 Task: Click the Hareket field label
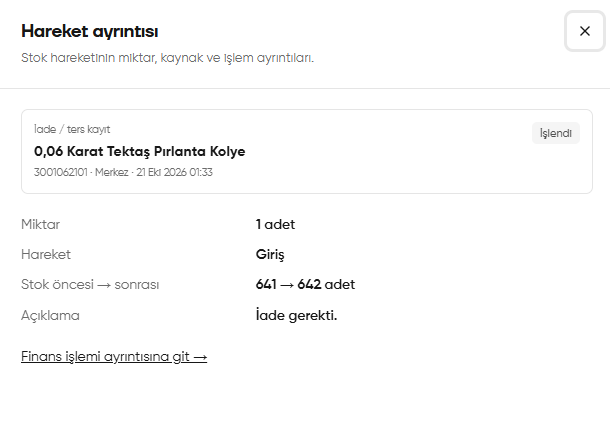coord(46,254)
